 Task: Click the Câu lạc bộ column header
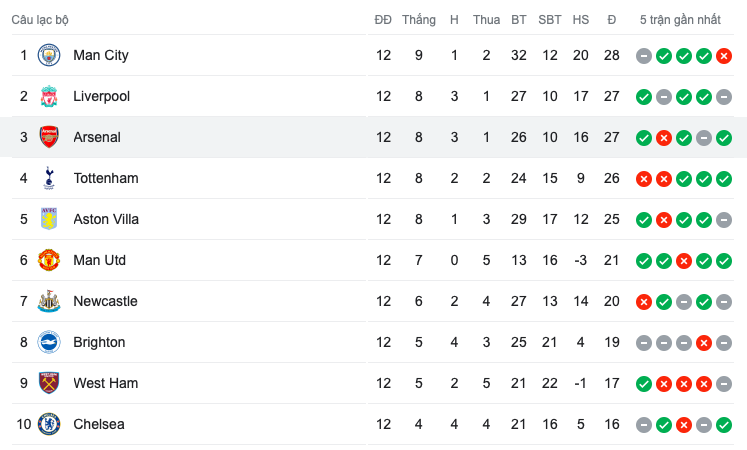tap(40, 20)
